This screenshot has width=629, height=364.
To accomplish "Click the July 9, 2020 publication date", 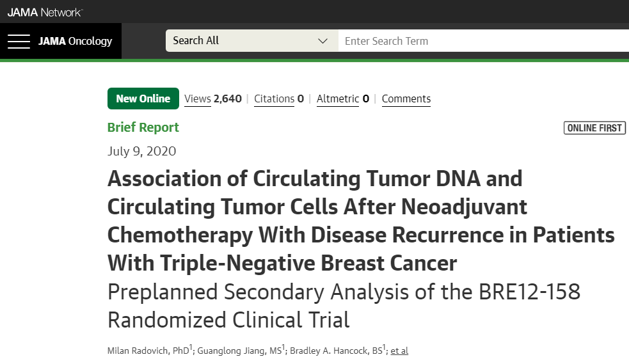I will click(141, 152).
